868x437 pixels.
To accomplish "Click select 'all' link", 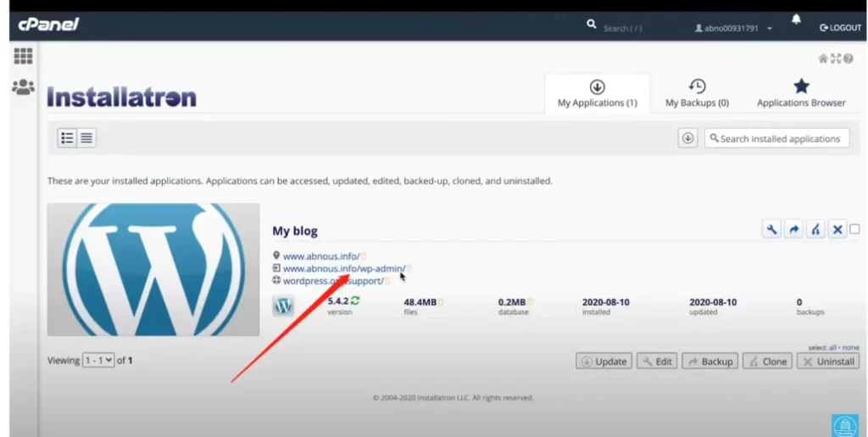I will 832,347.
